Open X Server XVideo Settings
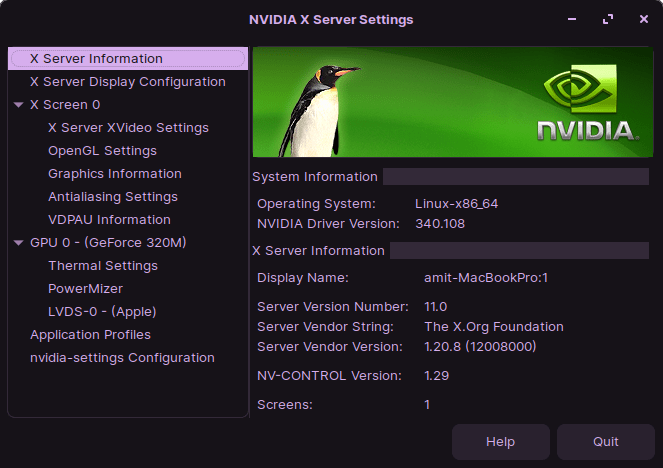The image size is (663, 468). click(128, 128)
